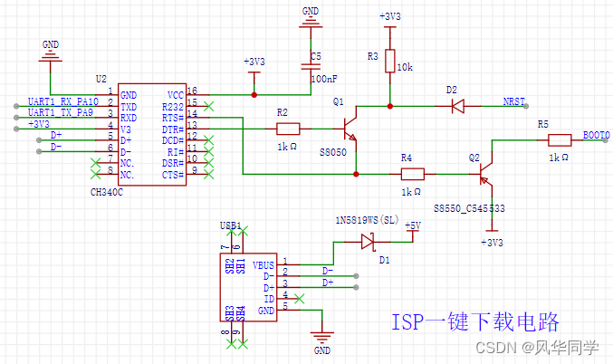Click the UART1_TX_PA9 net label
613x364 pixels.
coord(61,112)
